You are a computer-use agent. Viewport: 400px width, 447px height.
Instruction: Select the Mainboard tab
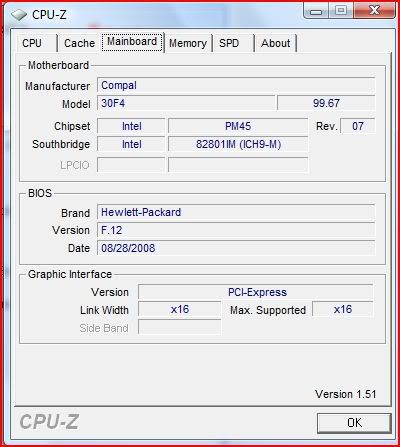tap(132, 42)
